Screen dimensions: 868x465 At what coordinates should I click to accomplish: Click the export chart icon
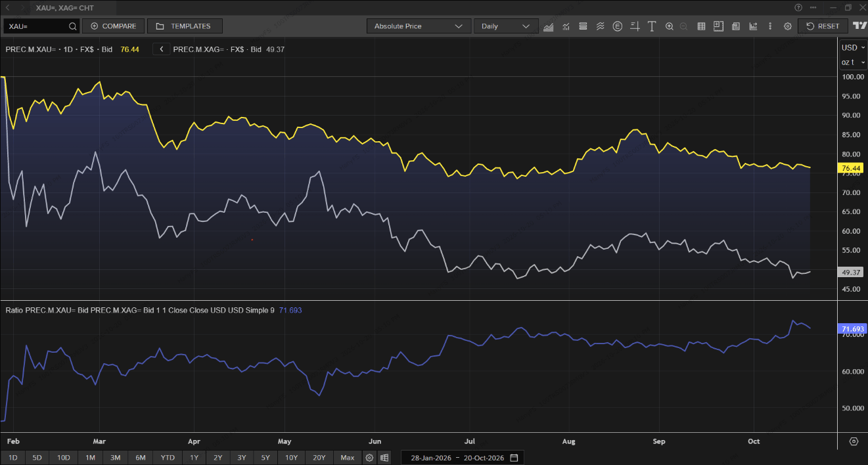click(753, 26)
